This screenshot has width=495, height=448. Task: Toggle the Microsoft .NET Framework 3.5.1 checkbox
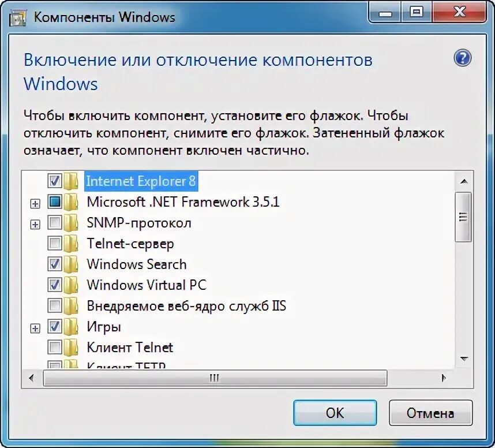(x=55, y=201)
